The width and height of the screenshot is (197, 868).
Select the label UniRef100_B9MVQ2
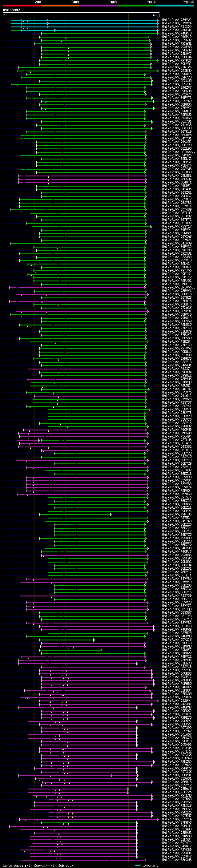(x=177, y=64)
